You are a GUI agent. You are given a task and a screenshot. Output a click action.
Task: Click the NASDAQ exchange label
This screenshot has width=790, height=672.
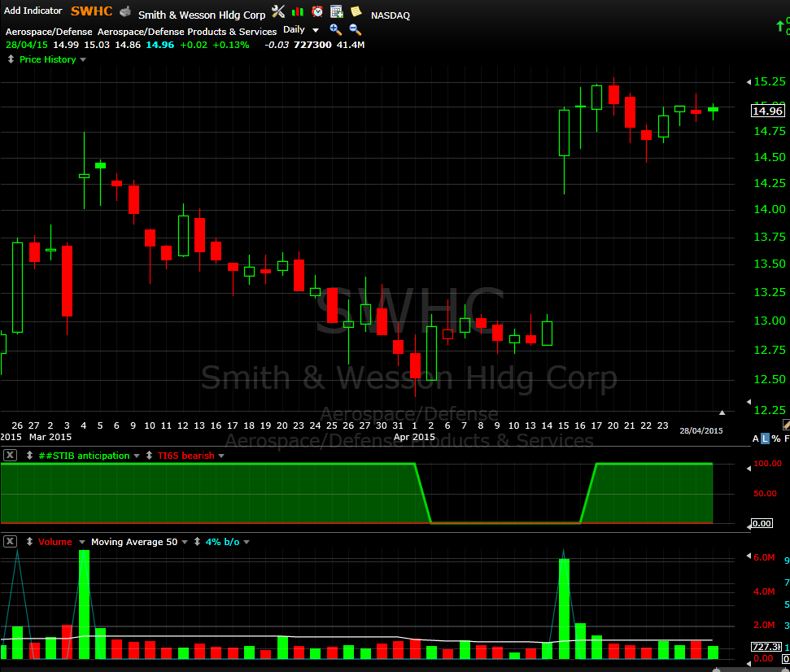point(391,15)
